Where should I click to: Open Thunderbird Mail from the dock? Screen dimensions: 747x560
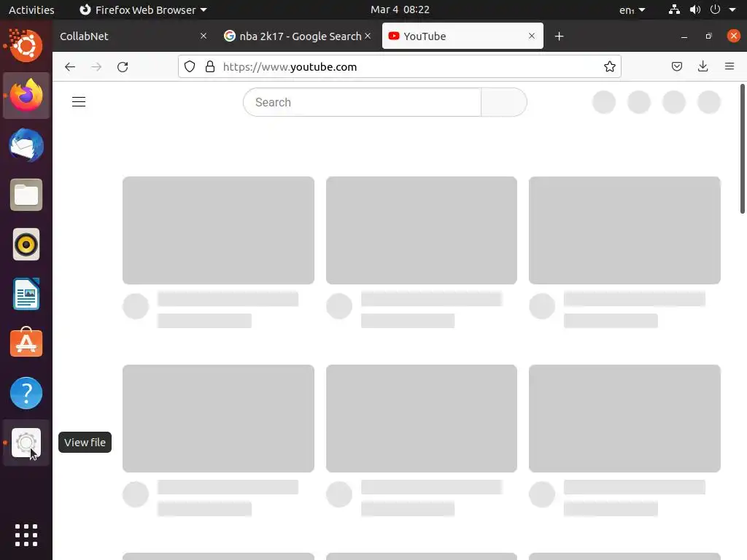(26, 145)
